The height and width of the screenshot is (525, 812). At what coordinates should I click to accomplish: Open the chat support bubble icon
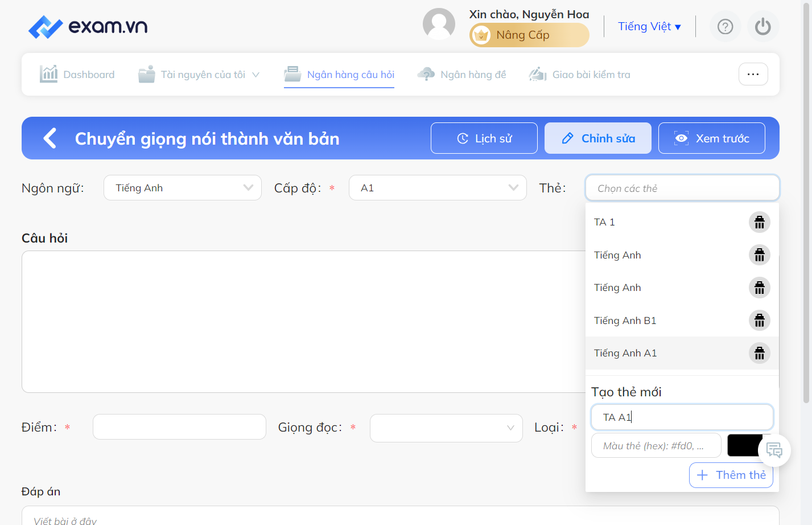tap(774, 450)
